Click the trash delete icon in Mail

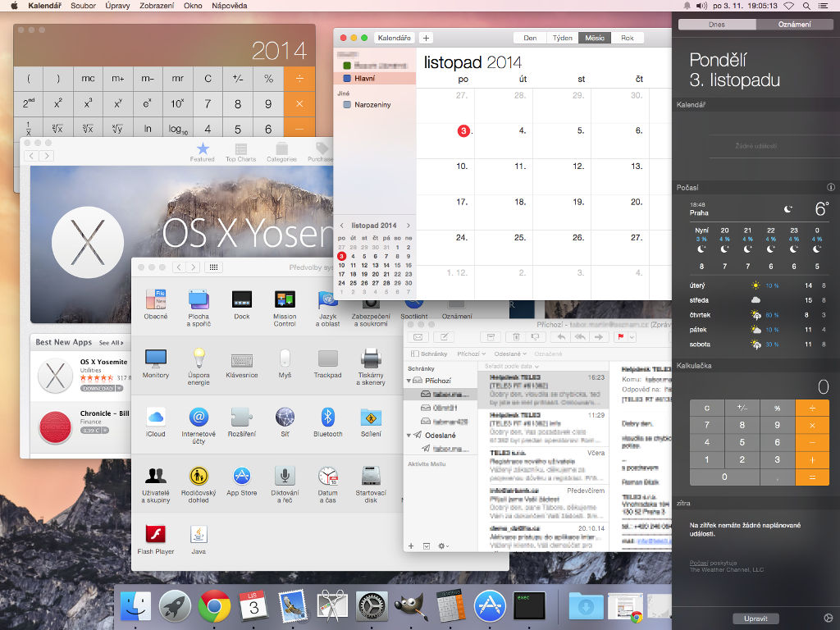[x=516, y=337]
